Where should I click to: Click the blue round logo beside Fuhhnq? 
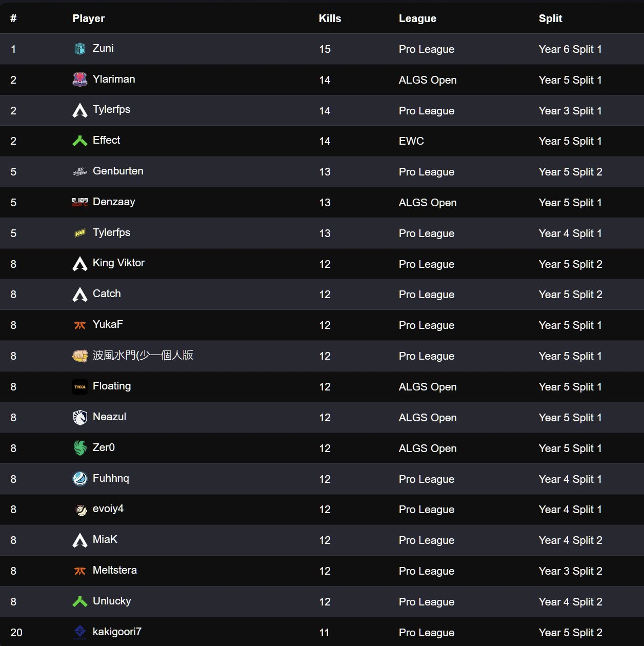[x=80, y=479]
